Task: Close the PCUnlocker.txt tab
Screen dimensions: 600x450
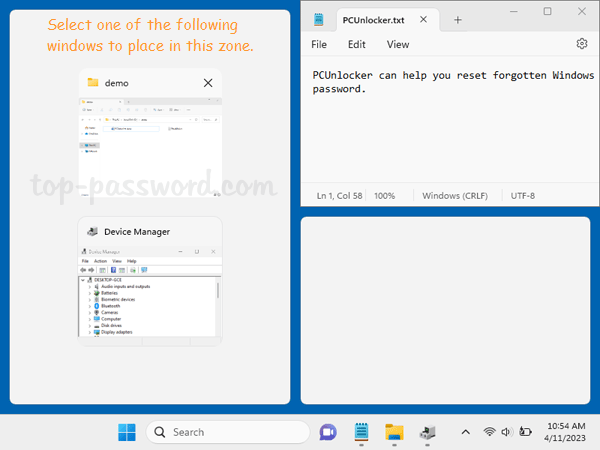Action: pyautogui.click(x=427, y=20)
